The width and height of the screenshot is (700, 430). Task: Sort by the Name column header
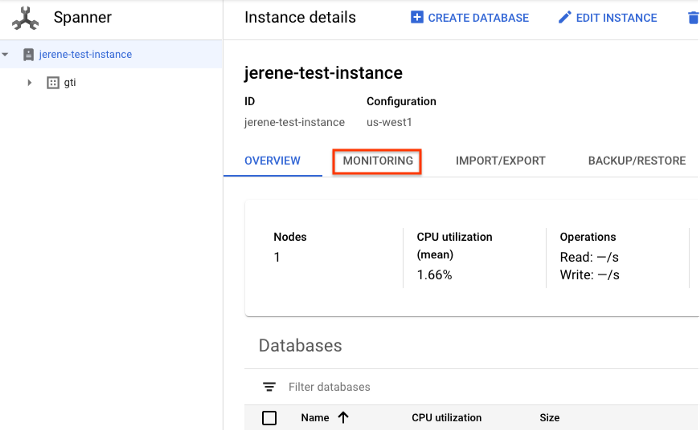click(x=315, y=417)
